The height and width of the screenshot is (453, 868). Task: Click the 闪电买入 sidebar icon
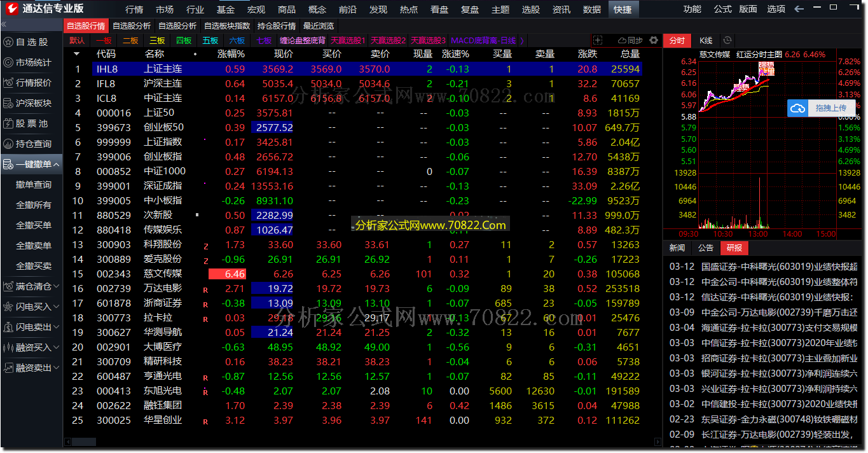[8, 307]
